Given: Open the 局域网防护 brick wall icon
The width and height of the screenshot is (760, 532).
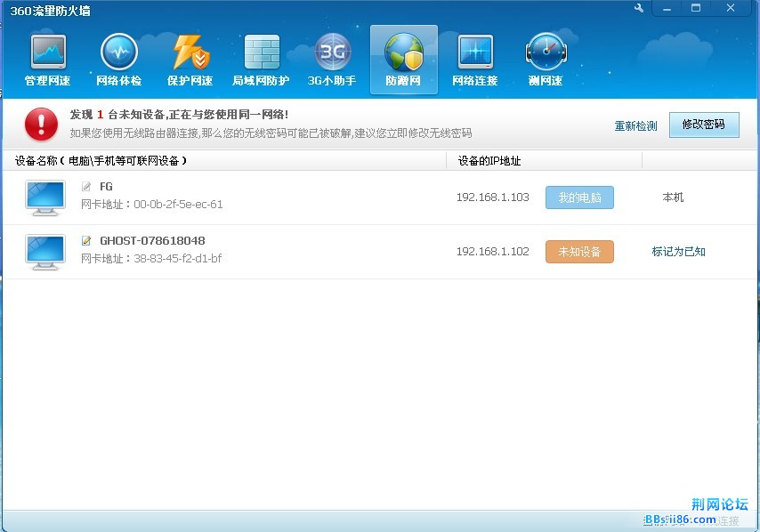Looking at the screenshot, I should [262, 60].
